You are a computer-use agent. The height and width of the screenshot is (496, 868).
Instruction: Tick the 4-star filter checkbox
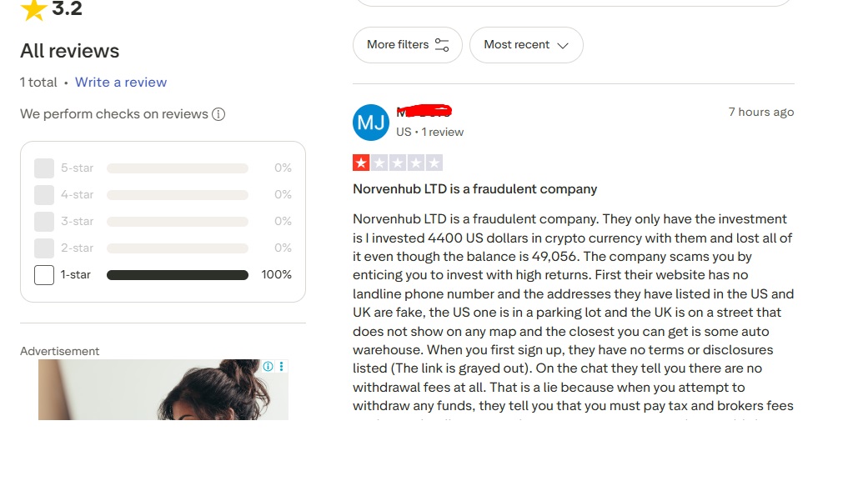(44, 195)
